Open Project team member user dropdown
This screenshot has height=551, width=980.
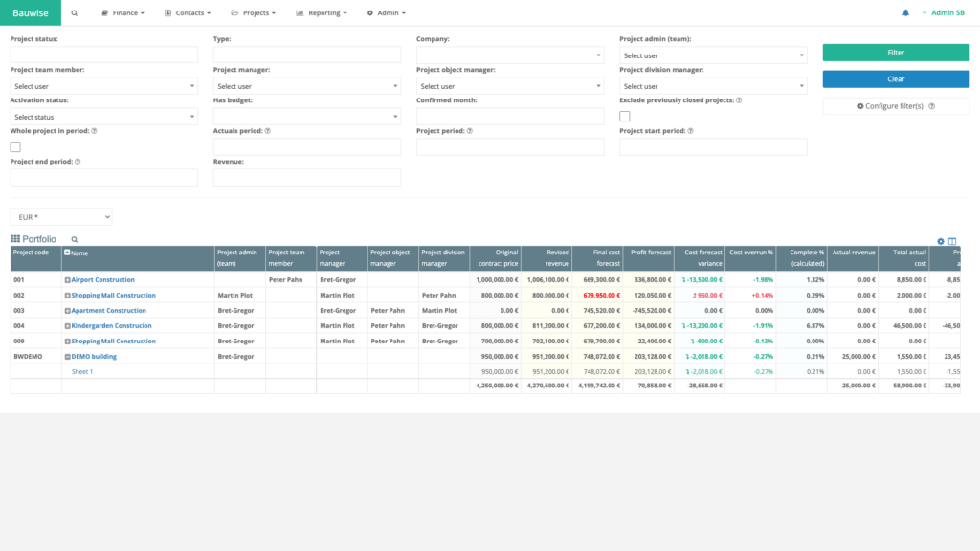pos(103,86)
